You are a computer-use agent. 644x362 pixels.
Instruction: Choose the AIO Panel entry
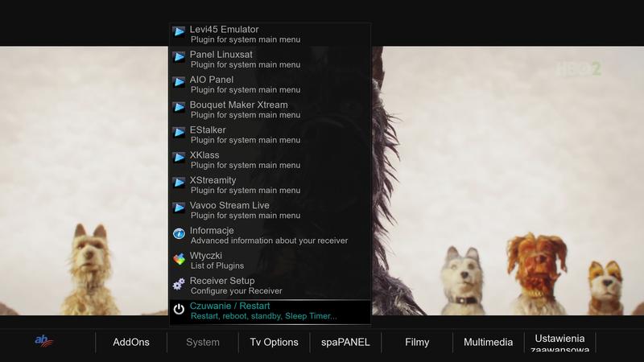coord(270,84)
